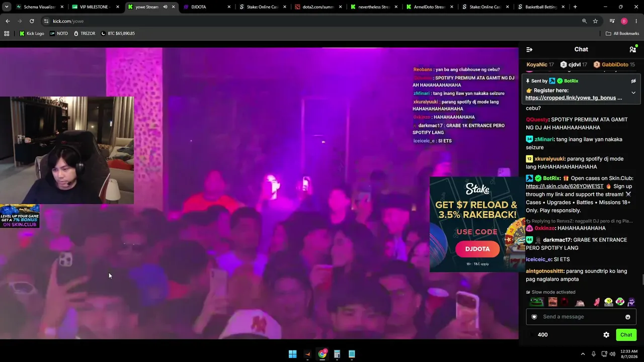
Task: Open the tab search dropdown
Action: (x=7, y=7)
